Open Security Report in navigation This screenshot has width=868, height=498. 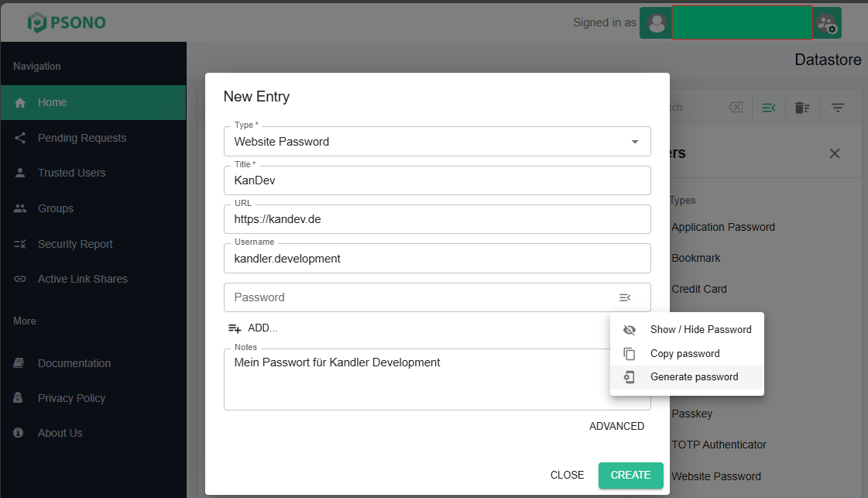(75, 244)
